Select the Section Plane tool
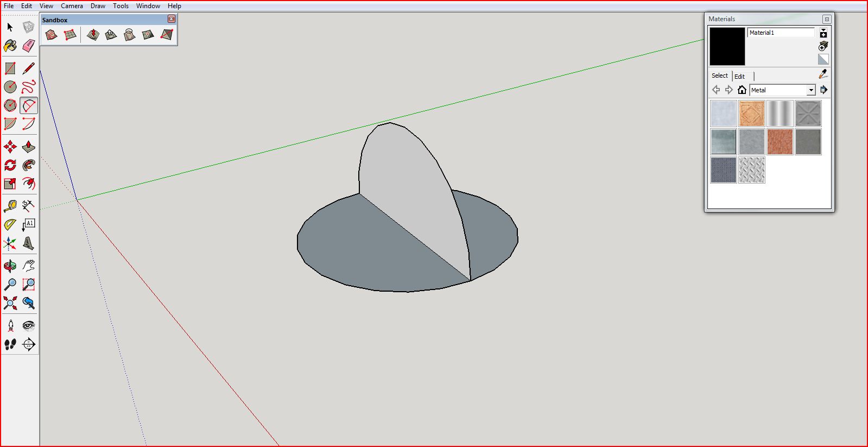 [x=28, y=344]
